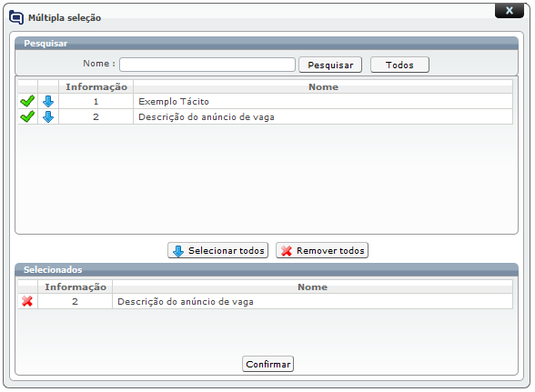535x392 pixels.
Task: Add Descrição do anúncio de vaga via blue arrow
Action: tap(48, 116)
